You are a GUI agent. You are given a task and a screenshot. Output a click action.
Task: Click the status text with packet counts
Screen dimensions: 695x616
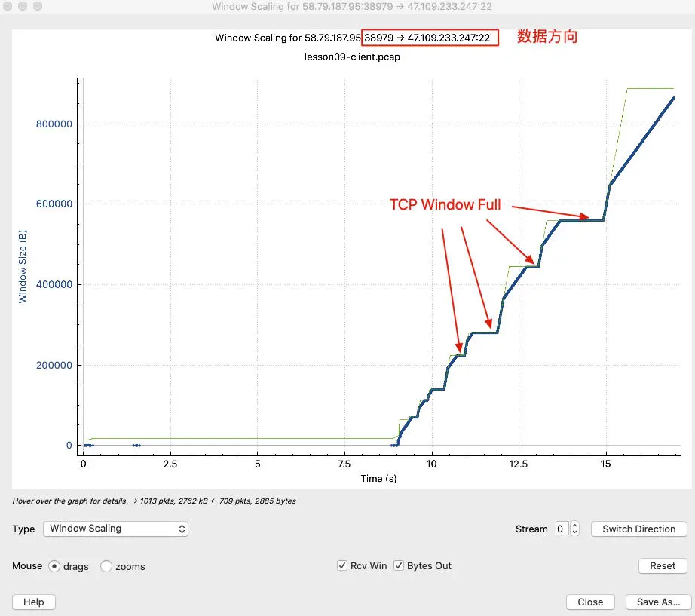coord(154,501)
